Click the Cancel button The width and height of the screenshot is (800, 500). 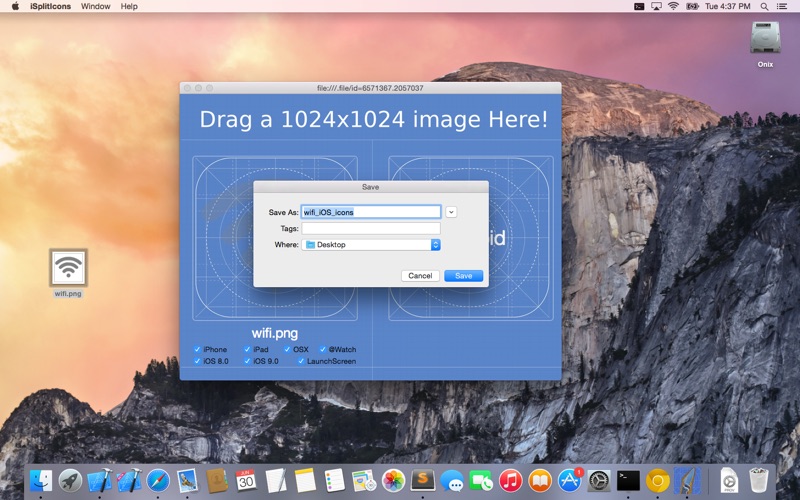point(420,276)
